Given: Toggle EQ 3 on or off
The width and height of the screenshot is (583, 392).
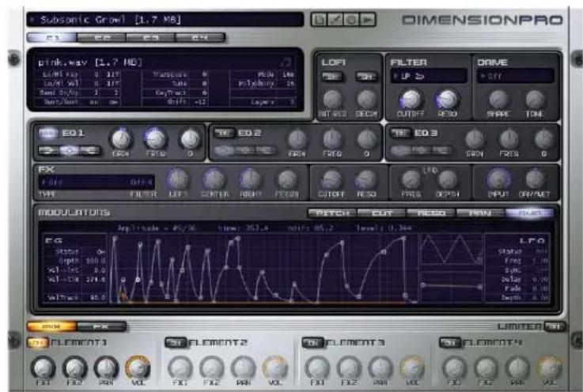Looking at the screenshot, I should tap(400, 133).
